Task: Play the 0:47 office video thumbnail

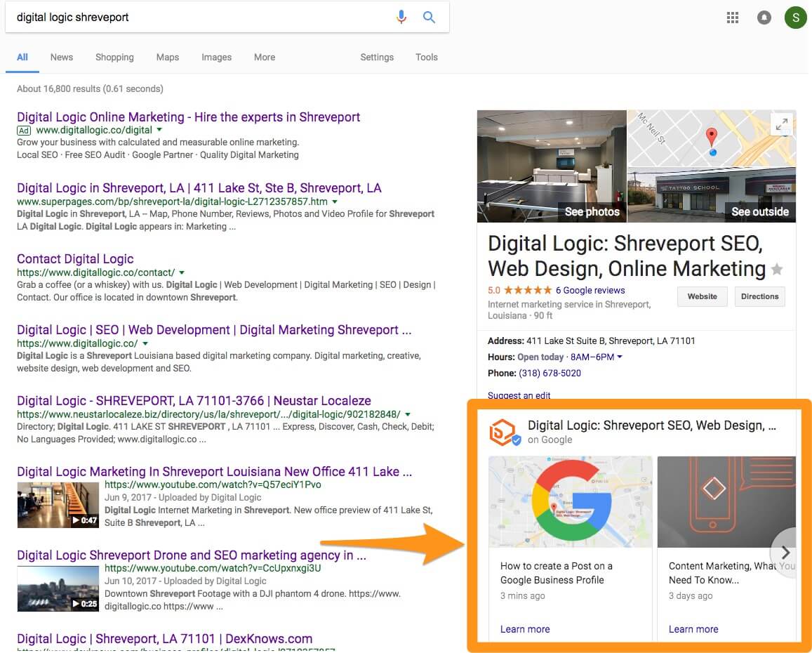Action: click(x=58, y=505)
